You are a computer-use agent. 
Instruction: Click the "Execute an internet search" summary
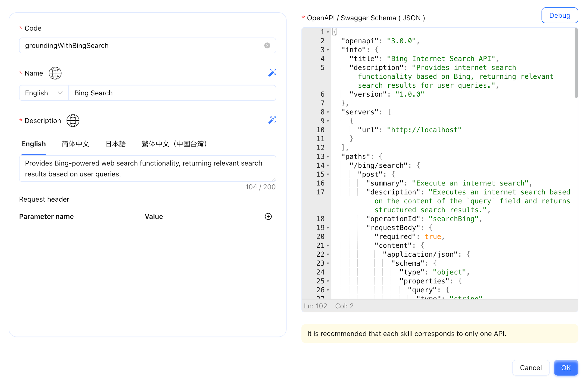coord(470,183)
